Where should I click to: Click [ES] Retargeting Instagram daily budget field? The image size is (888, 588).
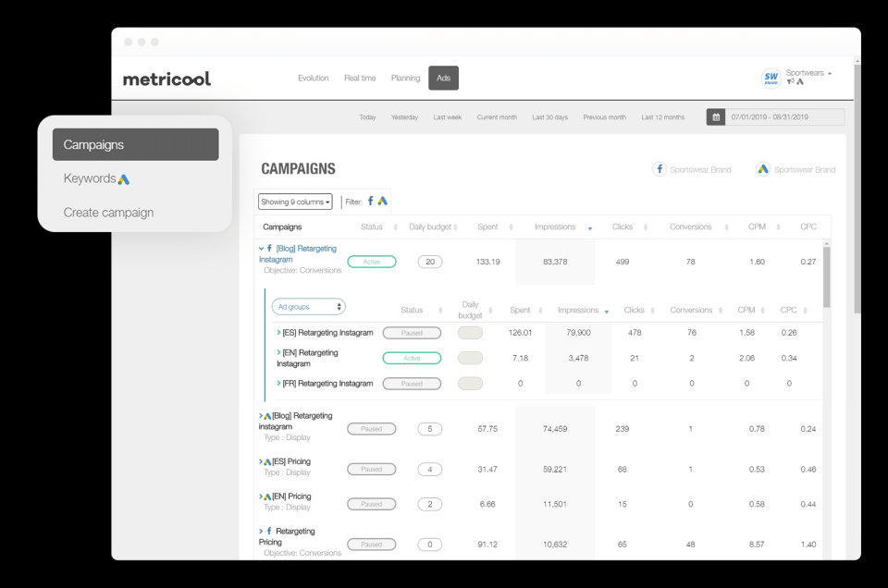[x=470, y=333]
